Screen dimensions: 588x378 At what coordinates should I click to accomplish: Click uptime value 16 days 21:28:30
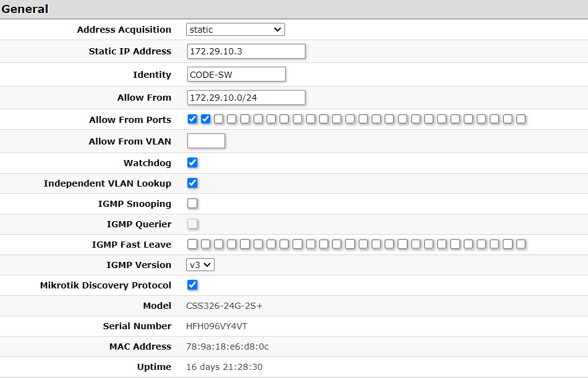(224, 367)
